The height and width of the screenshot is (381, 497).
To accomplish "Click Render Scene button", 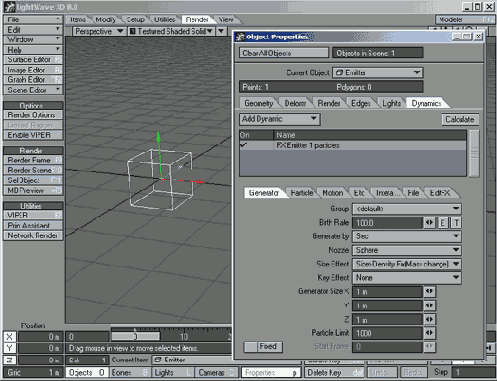I will coord(33,170).
